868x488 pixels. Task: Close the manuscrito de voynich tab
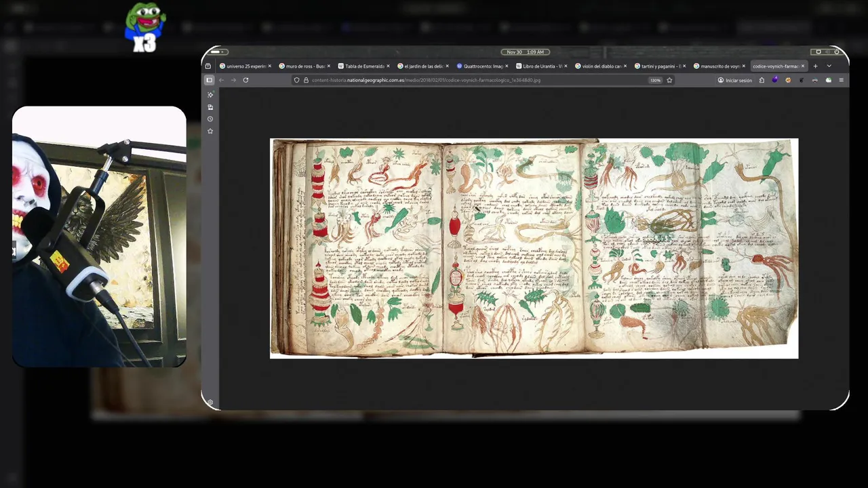(x=744, y=66)
